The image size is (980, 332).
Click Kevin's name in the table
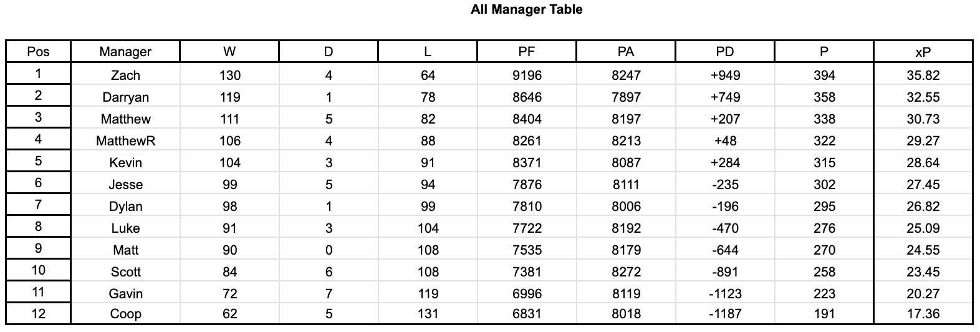pyautogui.click(x=125, y=163)
